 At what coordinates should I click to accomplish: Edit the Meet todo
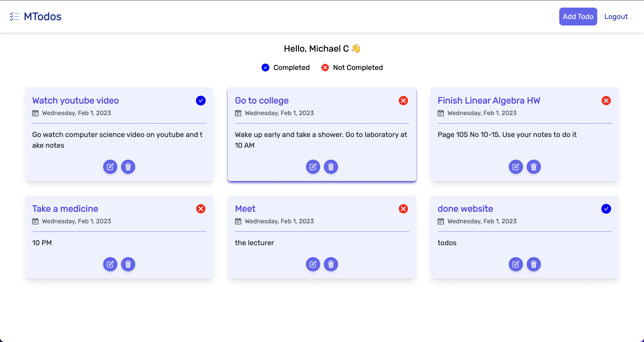(313, 264)
